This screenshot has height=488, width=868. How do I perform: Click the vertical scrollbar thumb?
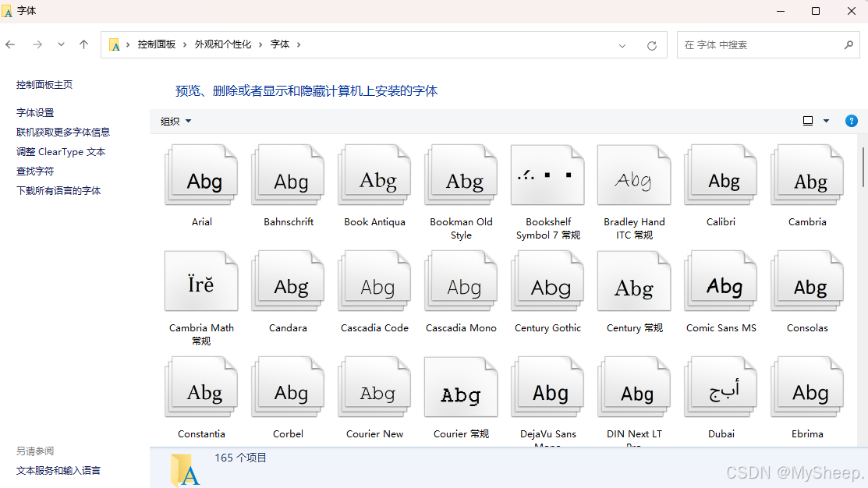click(x=863, y=167)
